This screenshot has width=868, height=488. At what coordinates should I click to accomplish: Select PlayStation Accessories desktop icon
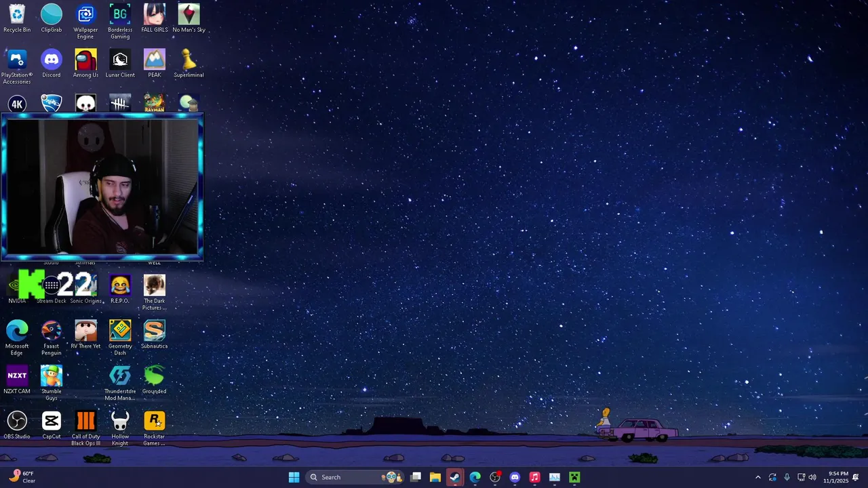pyautogui.click(x=17, y=66)
